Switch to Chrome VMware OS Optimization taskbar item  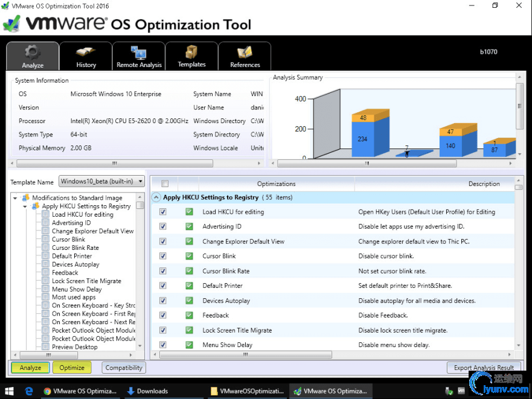80,391
